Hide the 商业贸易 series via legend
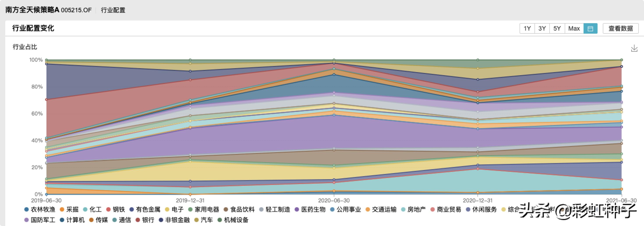This screenshot has height=226, width=644. [446, 210]
